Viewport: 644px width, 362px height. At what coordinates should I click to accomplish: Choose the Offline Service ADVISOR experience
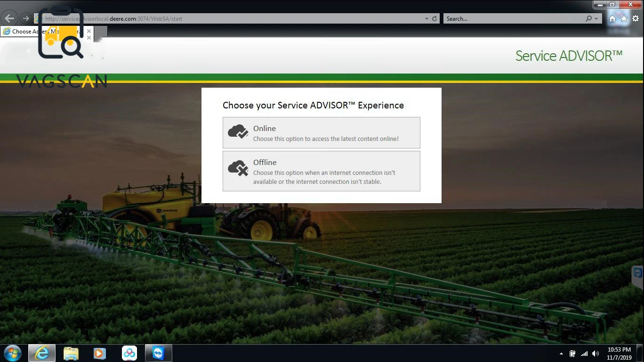tap(322, 171)
